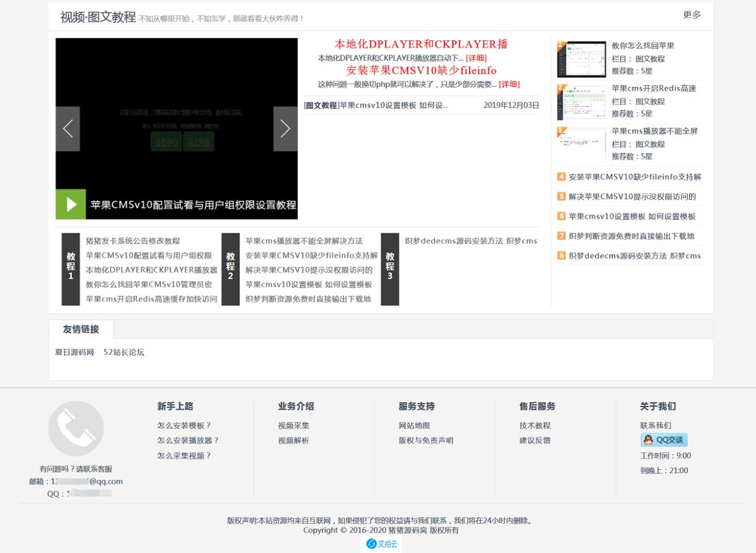Open the 视频采集 footer link

293,426
